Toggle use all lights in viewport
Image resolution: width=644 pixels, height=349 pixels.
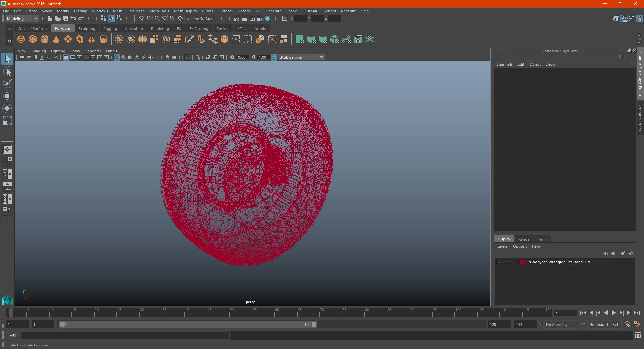tap(150, 57)
